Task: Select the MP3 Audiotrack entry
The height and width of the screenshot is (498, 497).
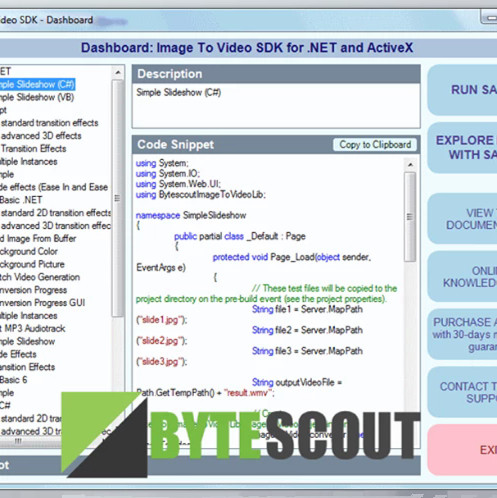Action: click(33, 328)
